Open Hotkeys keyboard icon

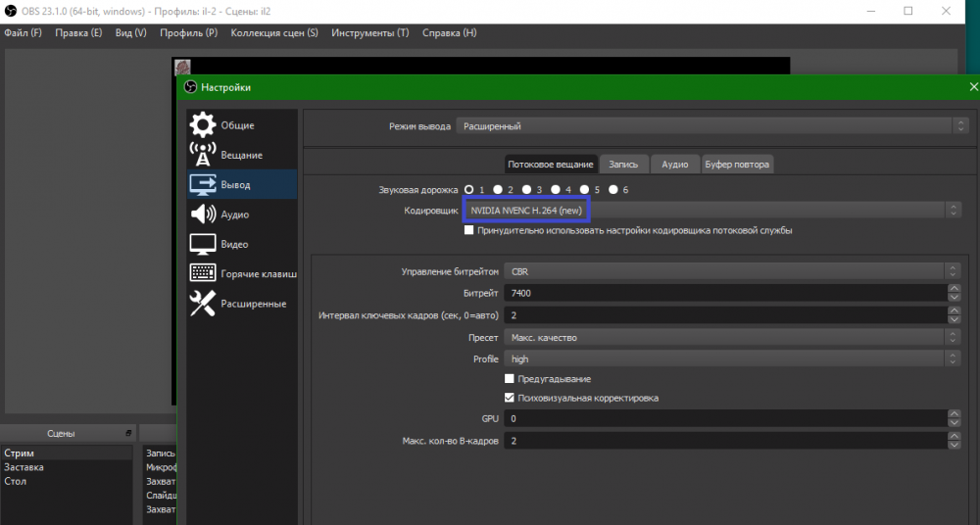[x=202, y=273]
